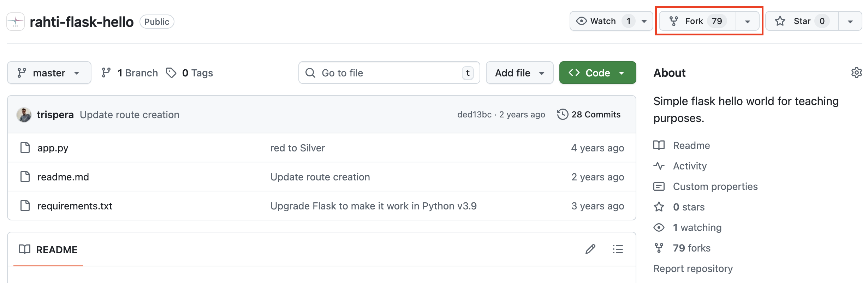The width and height of the screenshot is (868, 283).
Task: Open the Update route creation latest commit message
Action: 130,115
